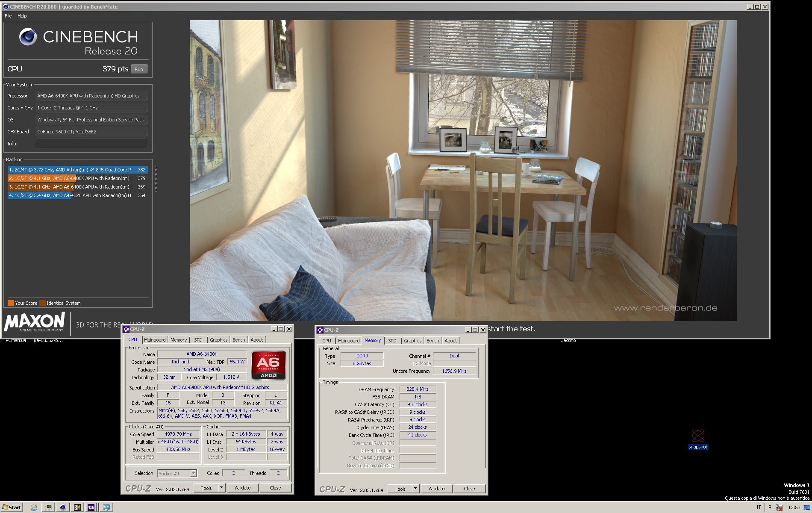Click the Info field in Your System
Viewport: 812px width, 513px height.
(91, 144)
